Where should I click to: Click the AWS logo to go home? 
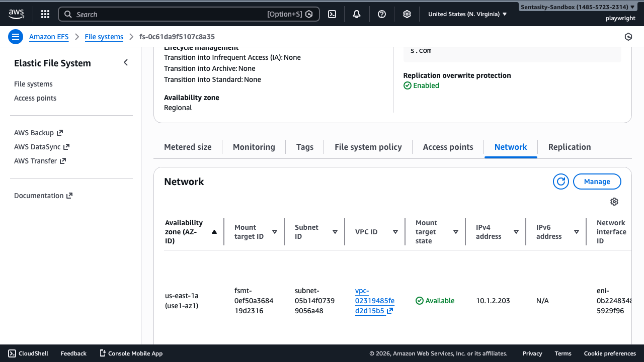click(16, 14)
